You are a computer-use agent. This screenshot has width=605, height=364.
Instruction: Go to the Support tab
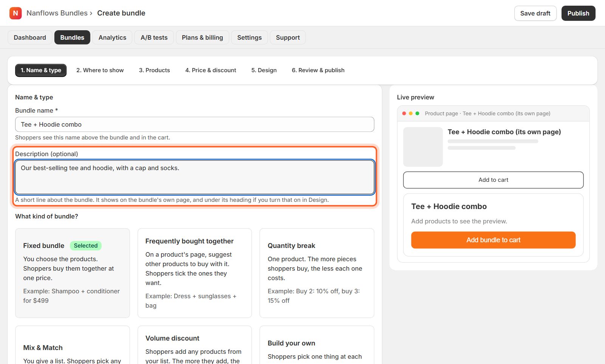288,37
